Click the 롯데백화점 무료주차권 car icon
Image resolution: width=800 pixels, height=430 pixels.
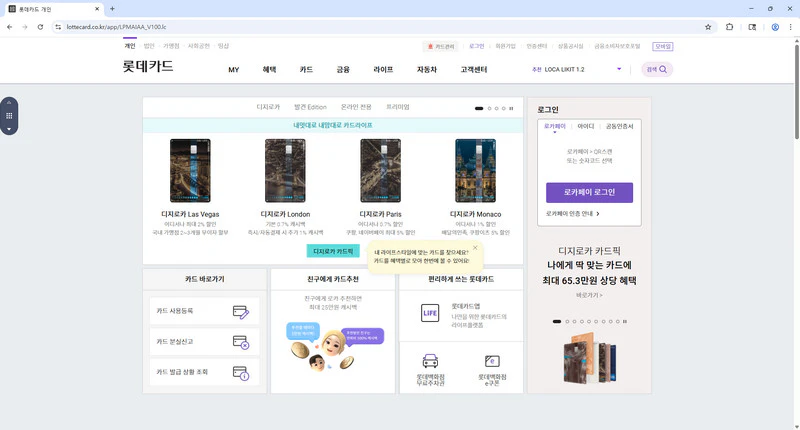(x=430, y=361)
